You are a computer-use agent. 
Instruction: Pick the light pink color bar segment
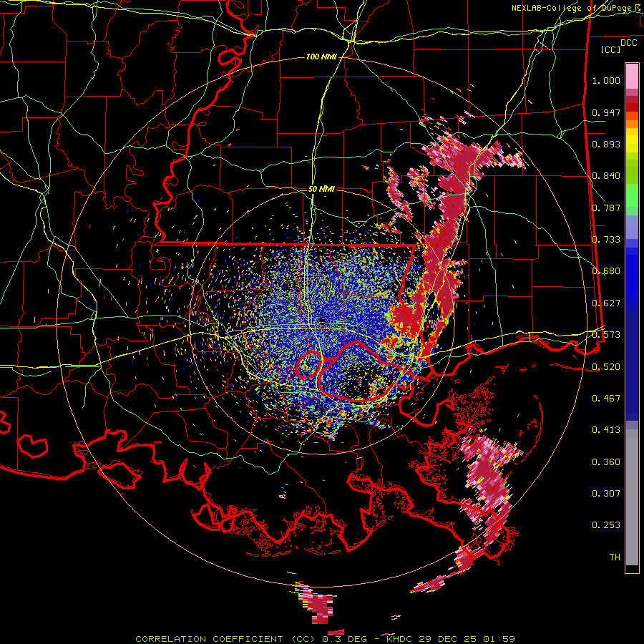pos(632,77)
